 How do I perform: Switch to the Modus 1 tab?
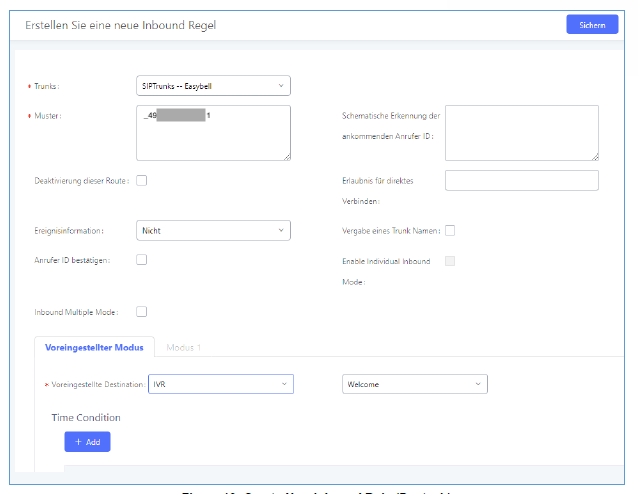184,347
